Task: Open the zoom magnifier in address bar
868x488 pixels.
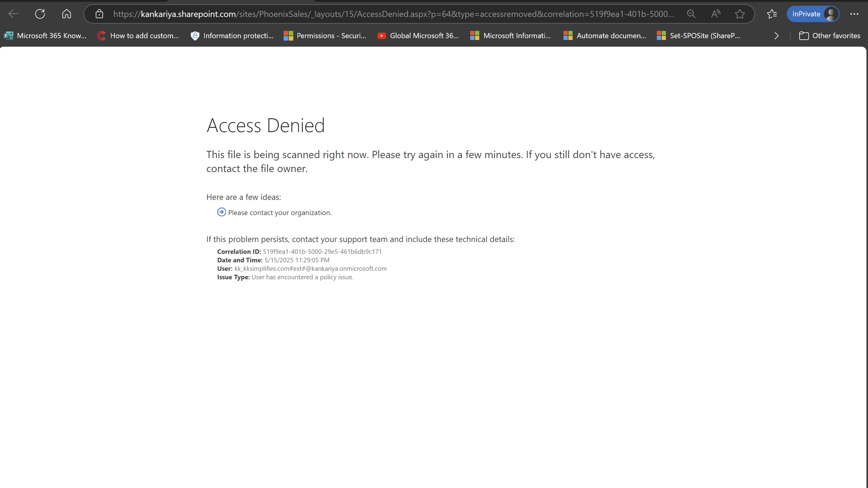Action: [691, 14]
